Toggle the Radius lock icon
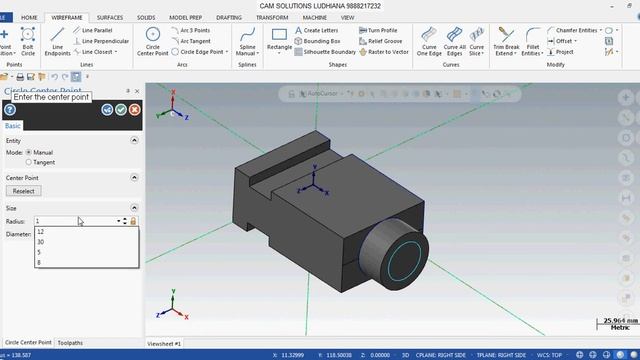The height and width of the screenshot is (360, 640). point(133,221)
